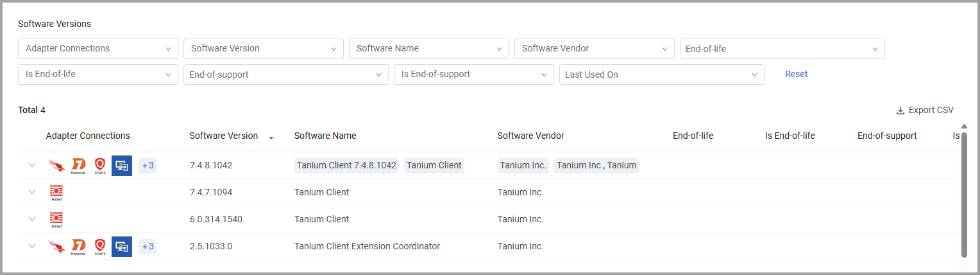Click version cell 7.4.8.1042
This screenshot has height=275, width=980.
point(211,165)
